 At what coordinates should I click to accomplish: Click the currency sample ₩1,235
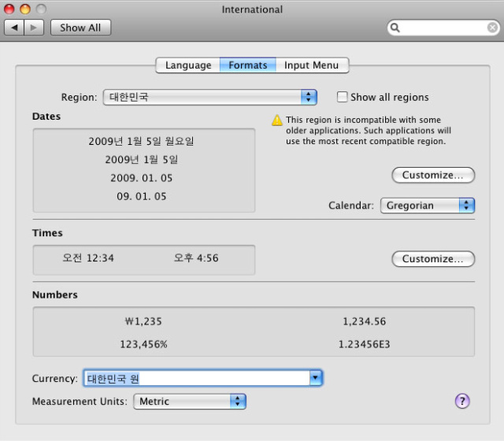click(x=143, y=321)
